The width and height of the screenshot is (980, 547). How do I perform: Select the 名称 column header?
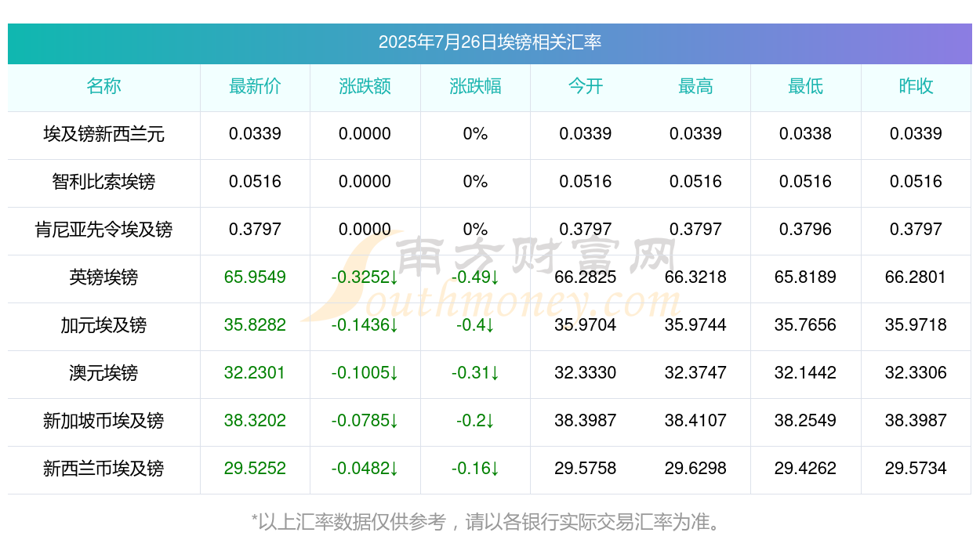(x=103, y=86)
